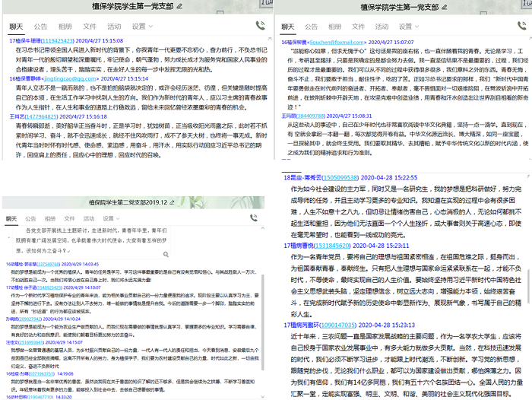Open the 设置 dropdown in top-right window

[407, 26]
